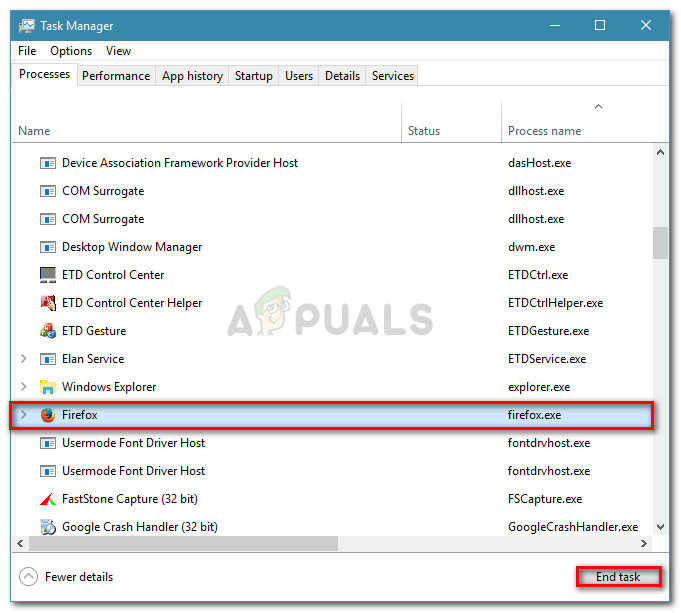Click the horizontal scrollbar right arrow
This screenshot has height=613, width=681.
coord(644,543)
